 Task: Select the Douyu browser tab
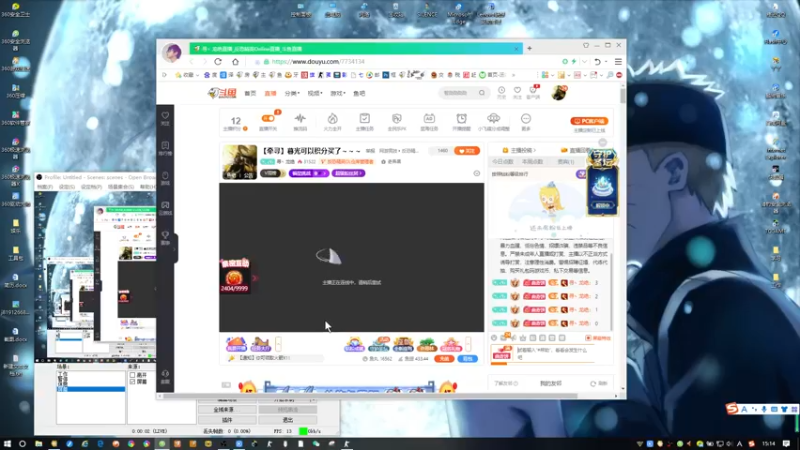tap(356, 48)
